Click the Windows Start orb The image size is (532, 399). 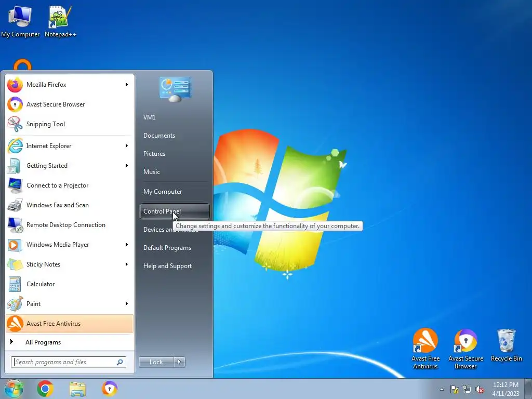[14, 389]
